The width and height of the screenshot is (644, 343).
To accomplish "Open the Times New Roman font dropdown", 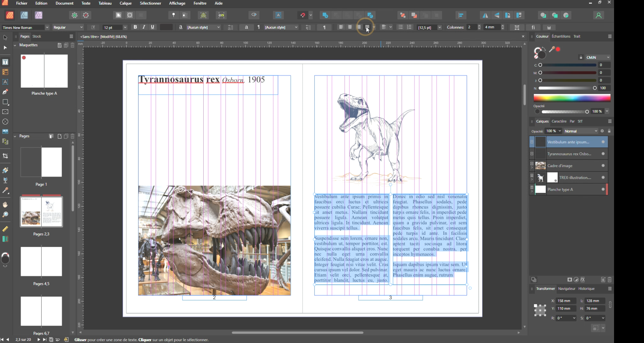I will [x=47, y=27].
